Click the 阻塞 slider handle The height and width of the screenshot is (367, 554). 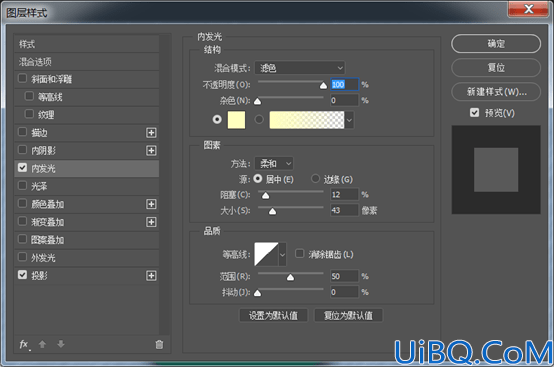coord(265,196)
